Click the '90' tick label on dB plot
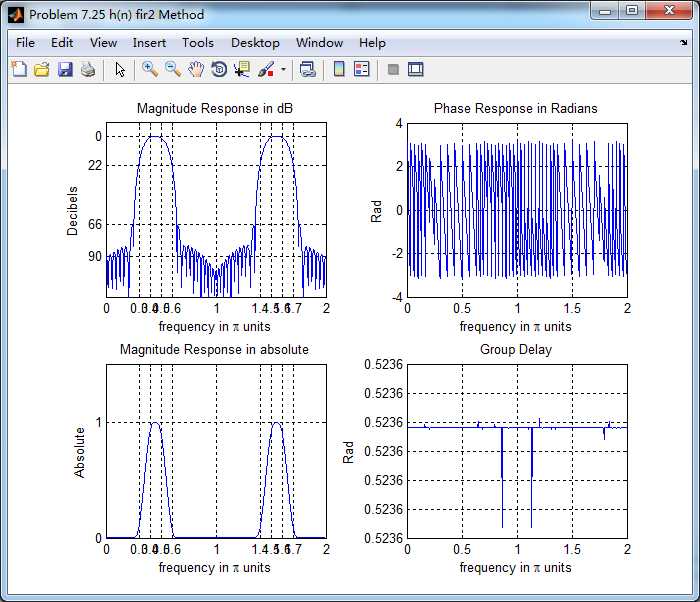Image resolution: width=700 pixels, height=602 pixels. click(95, 256)
